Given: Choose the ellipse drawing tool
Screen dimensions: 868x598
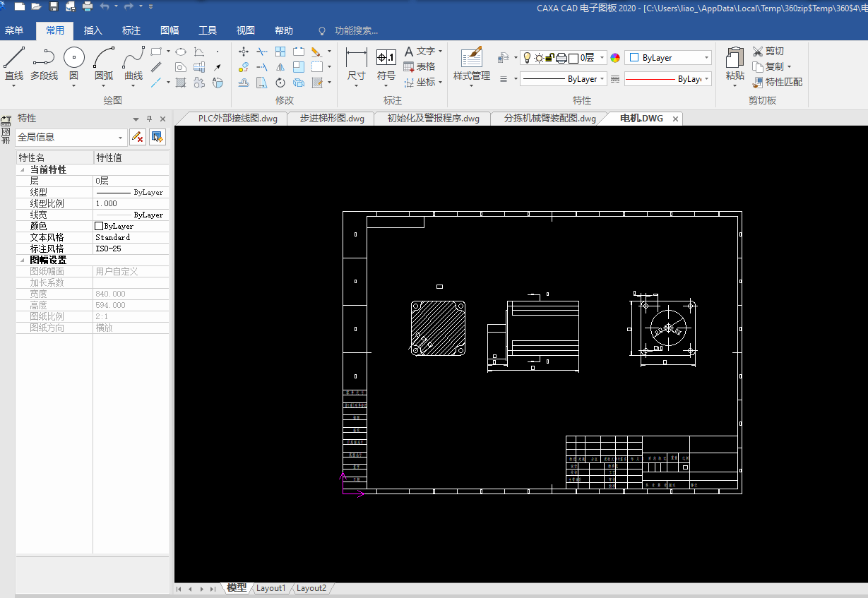Looking at the screenshot, I should [x=181, y=52].
